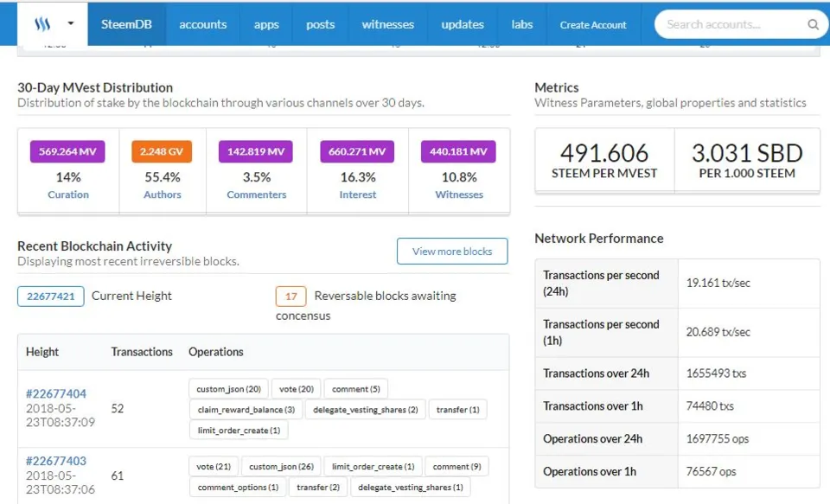Viewport: 830px width, 504px height.
Task: Open the Commenters link
Action: [256, 195]
